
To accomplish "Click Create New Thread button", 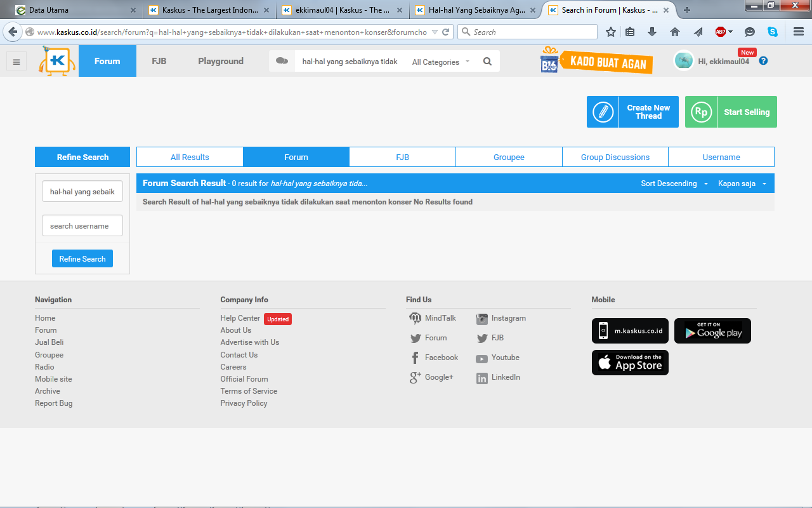I will pyautogui.click(x=632, y=112).
